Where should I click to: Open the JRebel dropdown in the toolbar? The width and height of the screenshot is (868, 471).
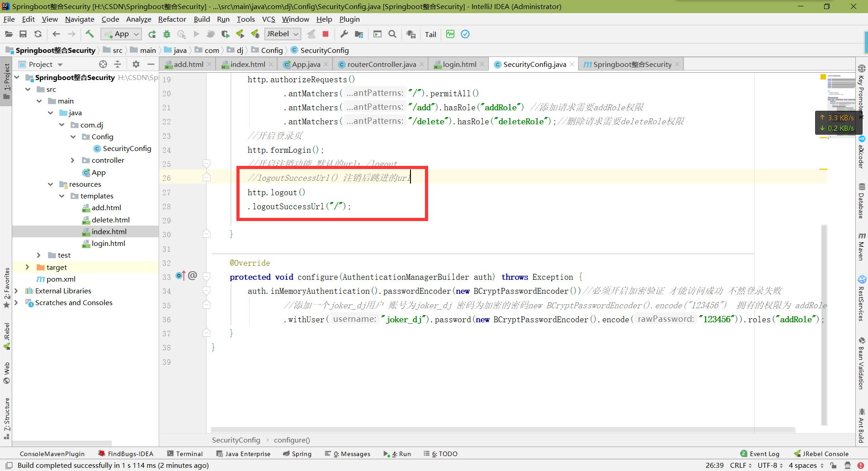[x=283, y=34]
